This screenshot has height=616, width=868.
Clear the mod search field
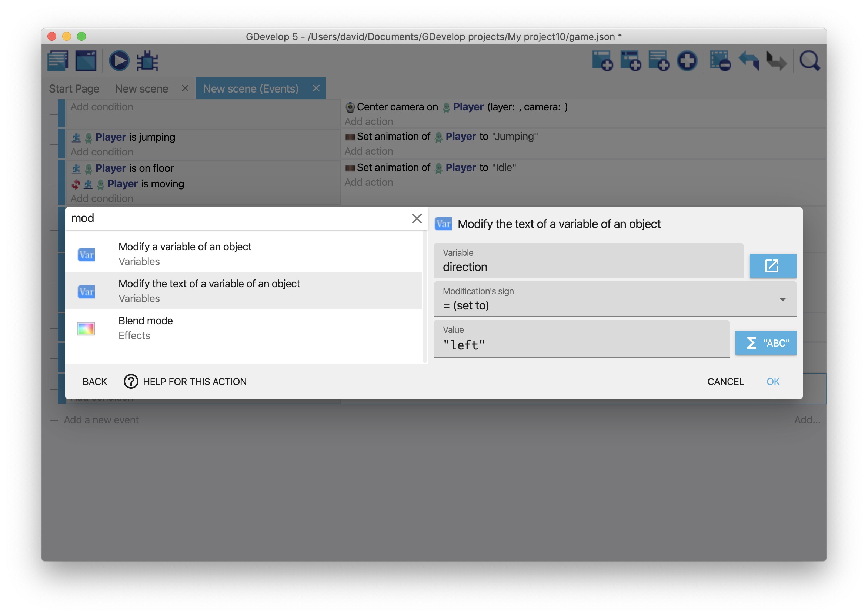[x=417, y=218]
